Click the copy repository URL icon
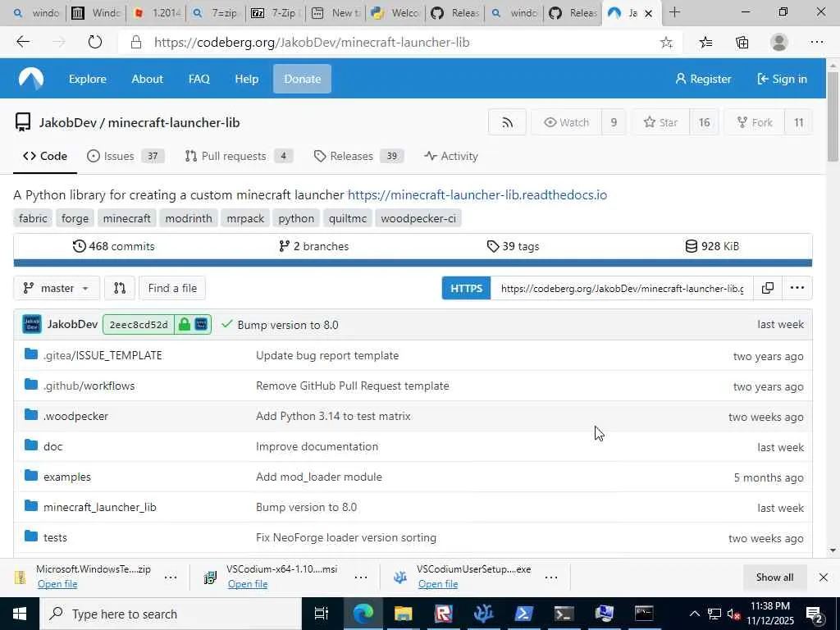Screen dimensions: 840x630 [767, 288]
